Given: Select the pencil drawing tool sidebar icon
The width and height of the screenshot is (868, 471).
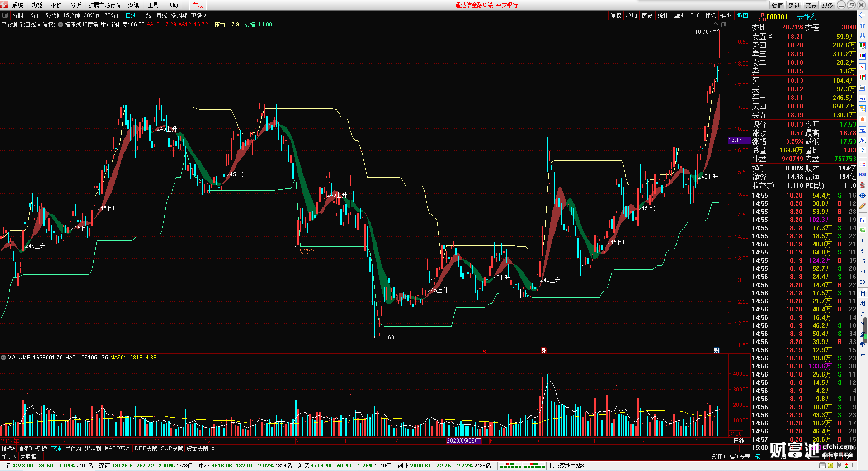Looking at the screenshot, I should (862, 206).
